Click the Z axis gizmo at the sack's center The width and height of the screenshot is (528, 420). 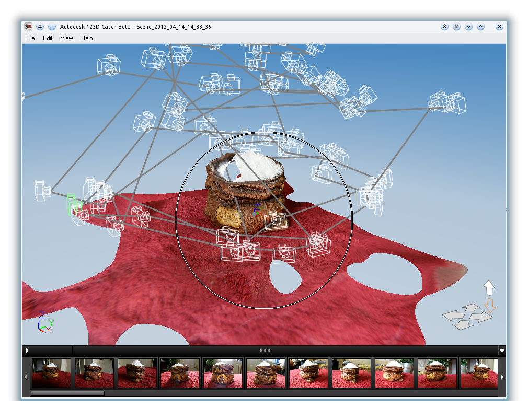click(257, 209)
